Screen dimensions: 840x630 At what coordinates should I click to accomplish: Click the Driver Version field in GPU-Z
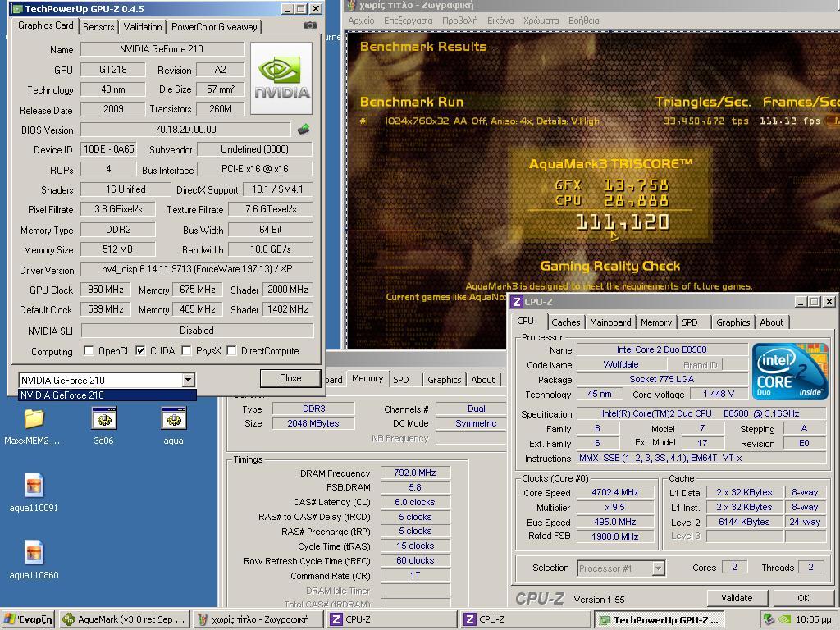[197, 269]
